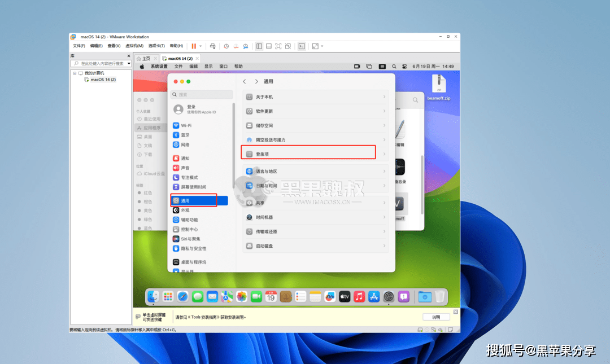This screenshot has width=610, height=364.
Task: Open 蓝牙 (Bluetooth) in the sidebar
Action: (185, 135)
